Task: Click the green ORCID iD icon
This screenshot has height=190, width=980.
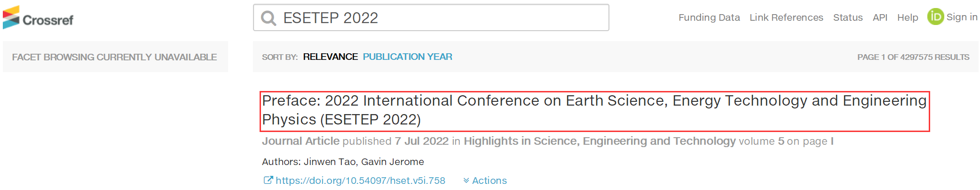Action: click(935, 17)
